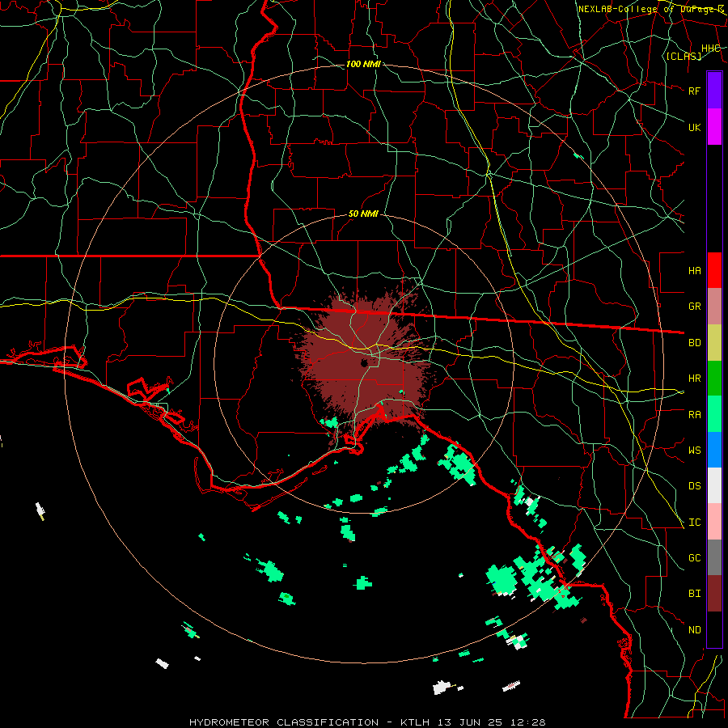Click the bright green RA color swatch

[714, 414]
